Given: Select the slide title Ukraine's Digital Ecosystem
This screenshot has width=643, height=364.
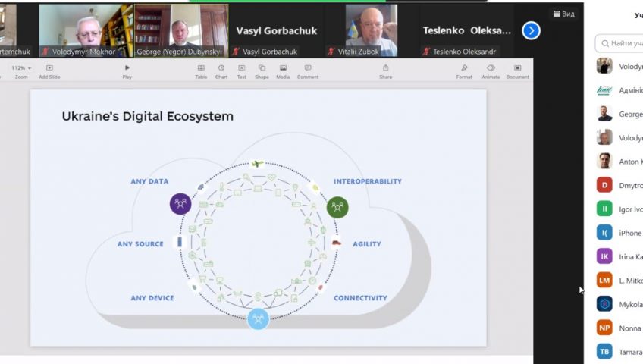Looking at the screenshot, I should tap(148, 117).
